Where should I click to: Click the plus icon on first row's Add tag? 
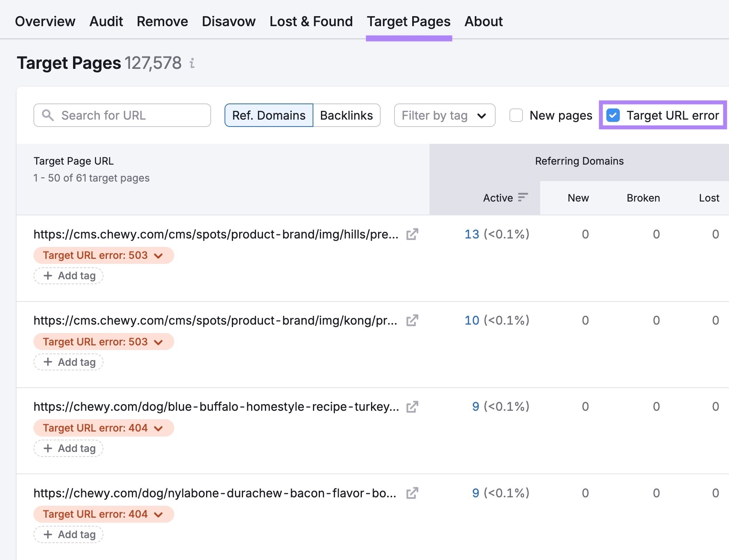[48, 276]
